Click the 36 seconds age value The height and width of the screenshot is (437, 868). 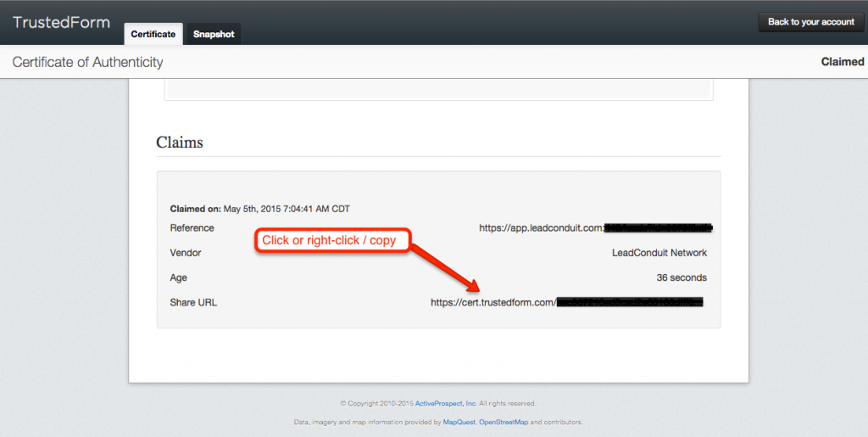pyautogui.click(x=682, y=277)
